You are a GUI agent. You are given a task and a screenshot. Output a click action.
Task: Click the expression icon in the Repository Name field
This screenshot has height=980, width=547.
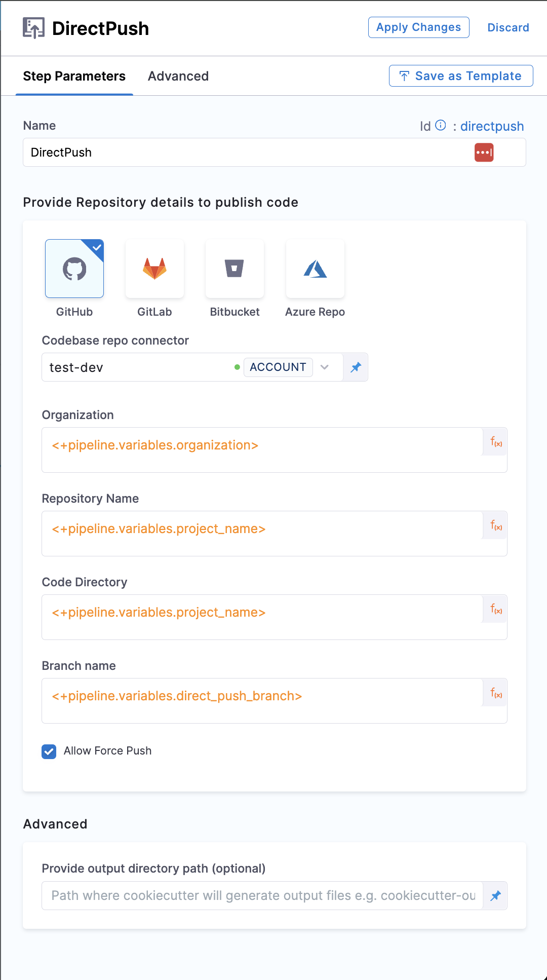point(496,525)
